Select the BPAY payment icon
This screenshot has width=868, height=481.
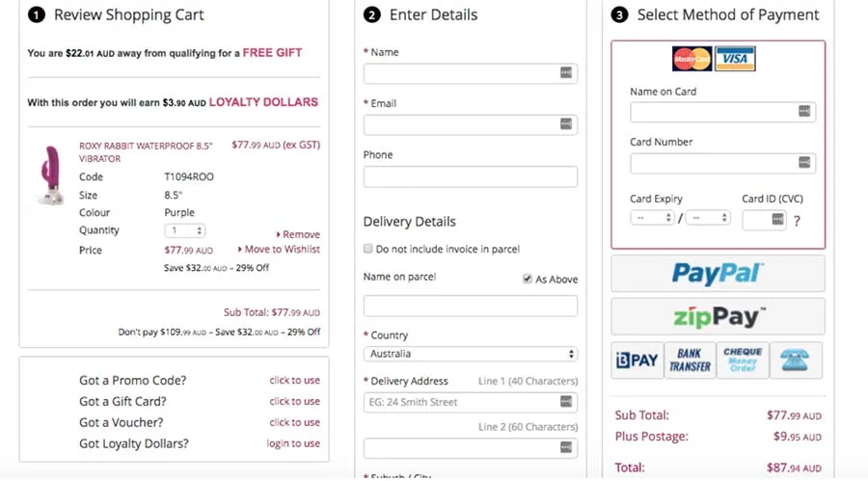pos(636,360)
